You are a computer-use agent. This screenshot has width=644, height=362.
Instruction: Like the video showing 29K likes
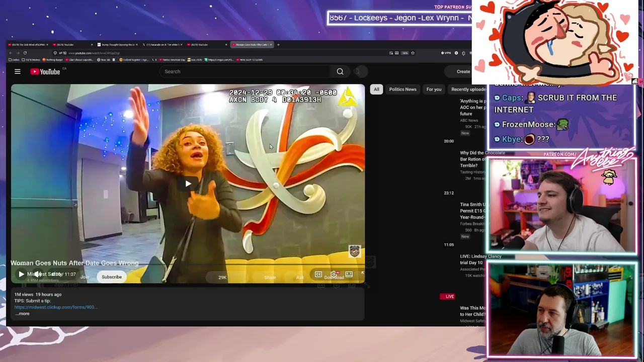point(220,278)
